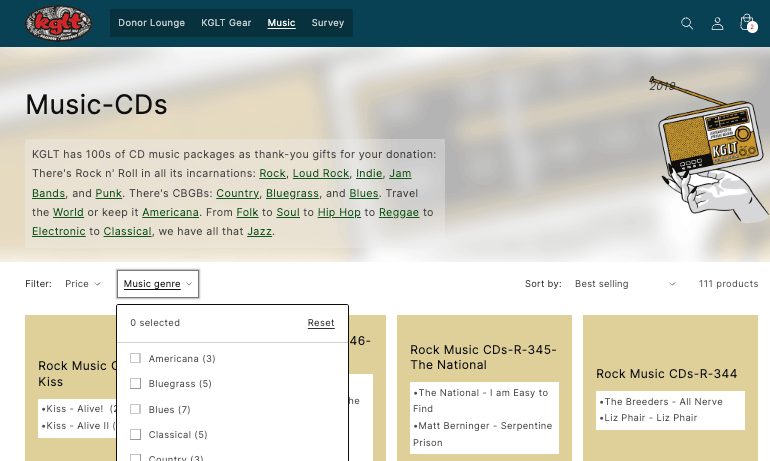Click 'Liz Phair - Liz Phair' text
Viewport: 770px width, 461px height.
[x=648, y=418]
